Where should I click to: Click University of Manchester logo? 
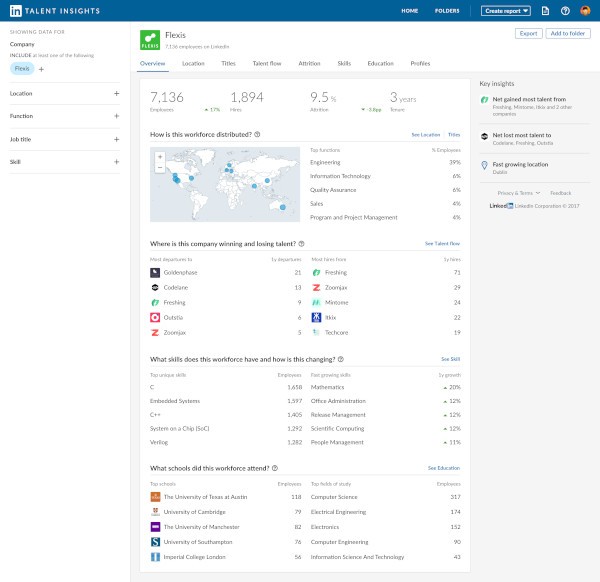[x=155, y=527]
